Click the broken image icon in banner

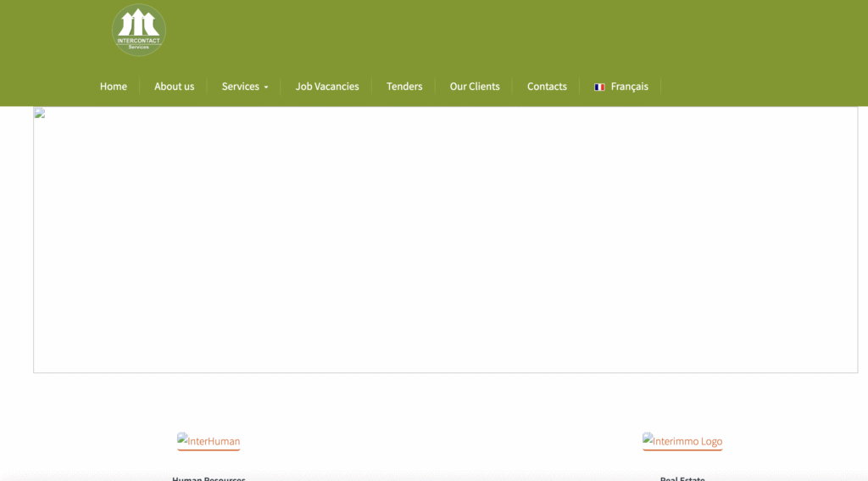tap(39, 113)
